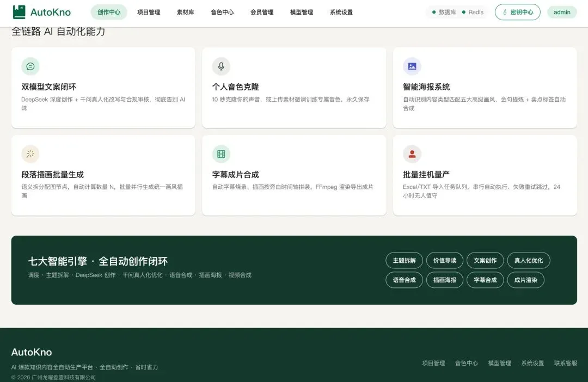Click the copyright line 广州龙耀叁壹科技有限公司
This screenshot has width=588, height=382.
tap(53, 377)
